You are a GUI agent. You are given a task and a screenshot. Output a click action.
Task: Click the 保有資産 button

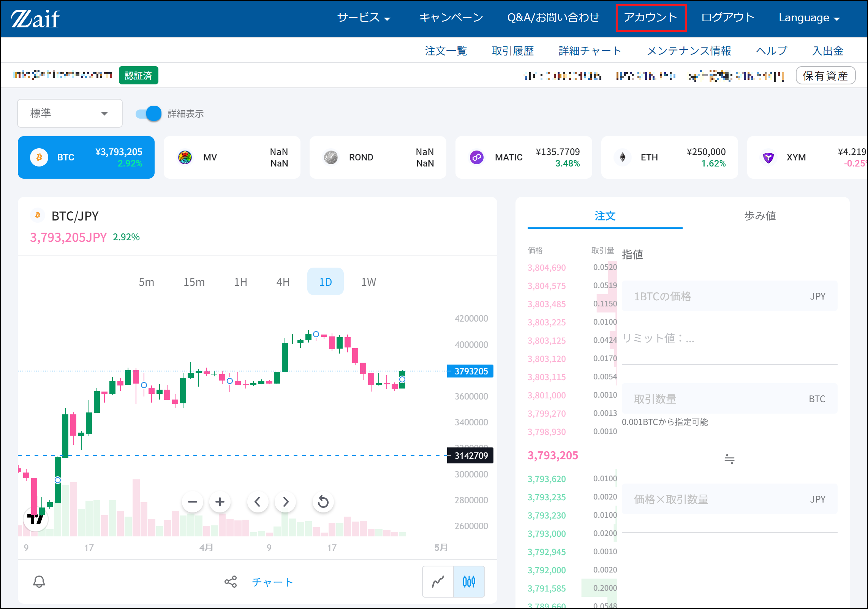pos(825,76)
